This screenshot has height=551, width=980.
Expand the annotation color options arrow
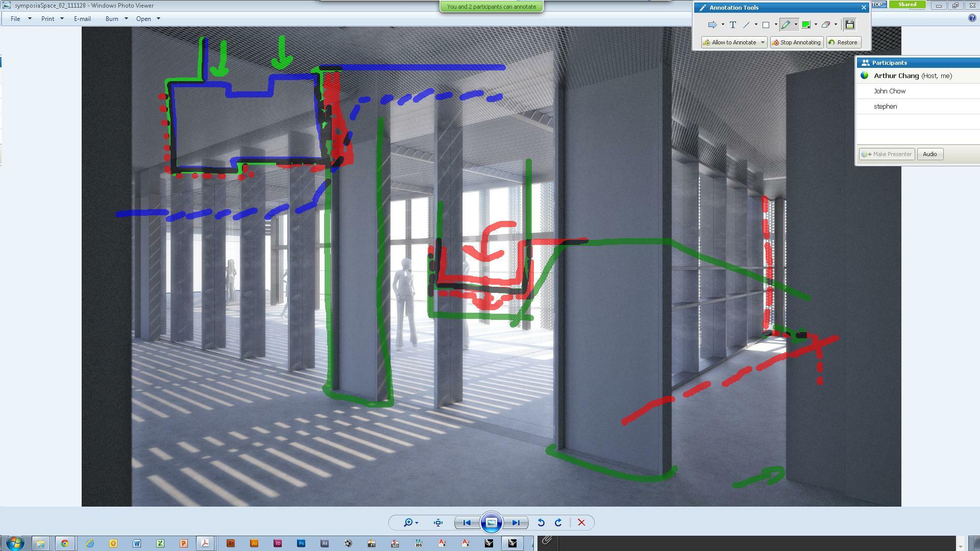click(816, 24)
